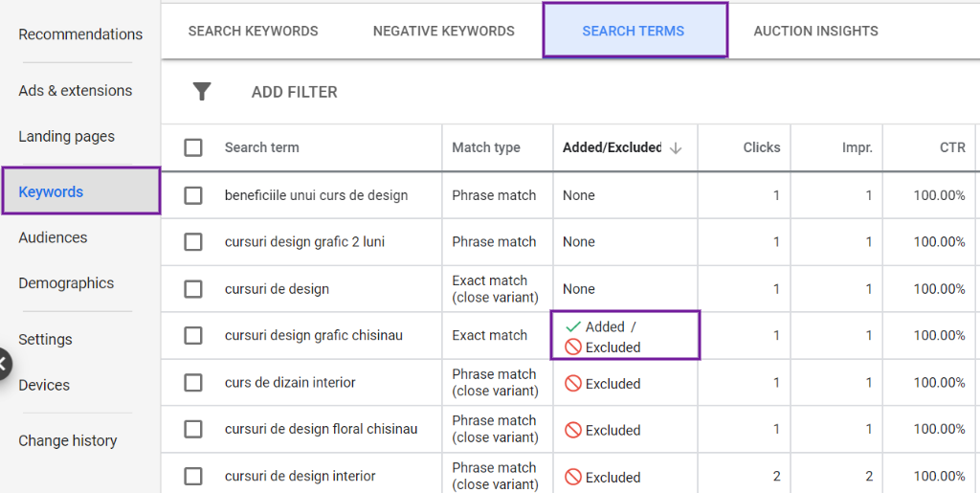Click the sort arrow beside Added/Excluded

tap(675, 148)
